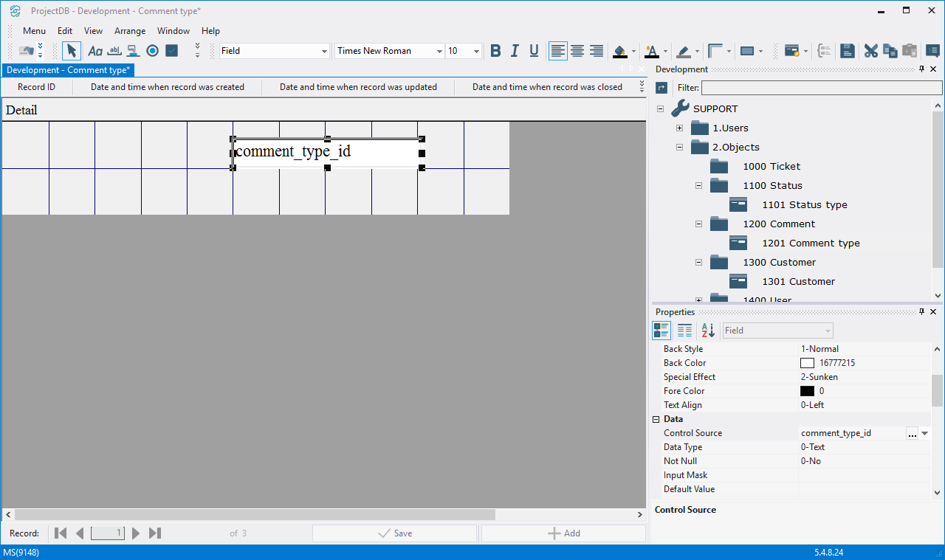Image resolution: width=945 pixels, height=560 pixels.
Task: Click the white Back Color swatch
Action: tap(807, 363)
